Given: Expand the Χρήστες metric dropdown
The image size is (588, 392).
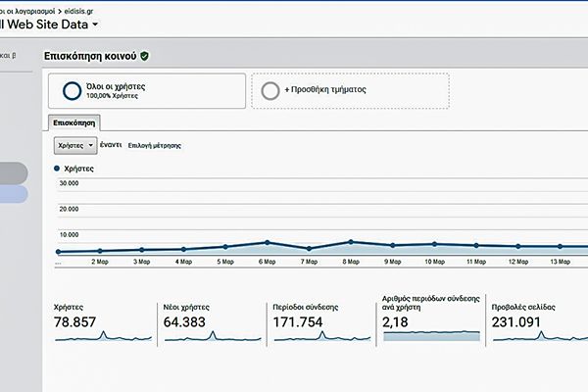Looking at the screenshot, I should [x=74, y=144].
